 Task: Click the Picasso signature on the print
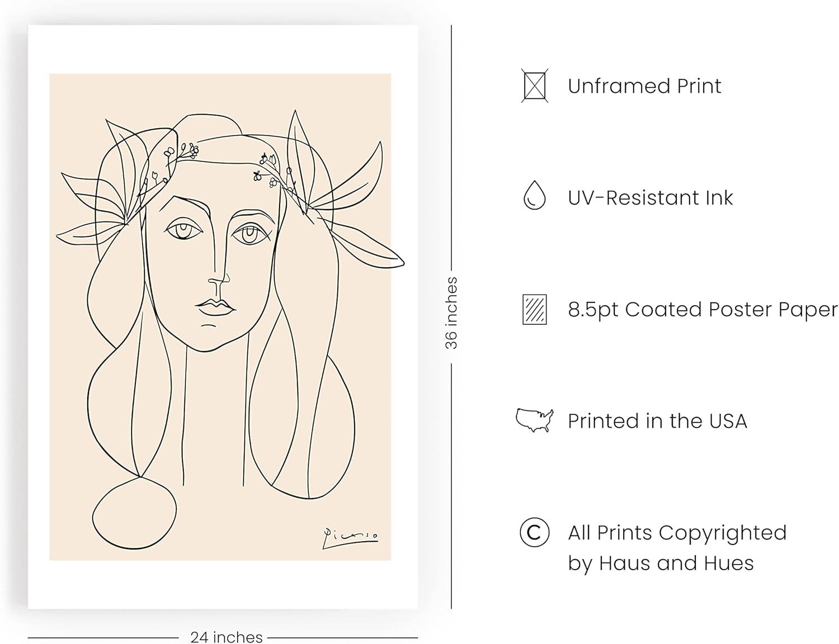(x=350, y=537)
